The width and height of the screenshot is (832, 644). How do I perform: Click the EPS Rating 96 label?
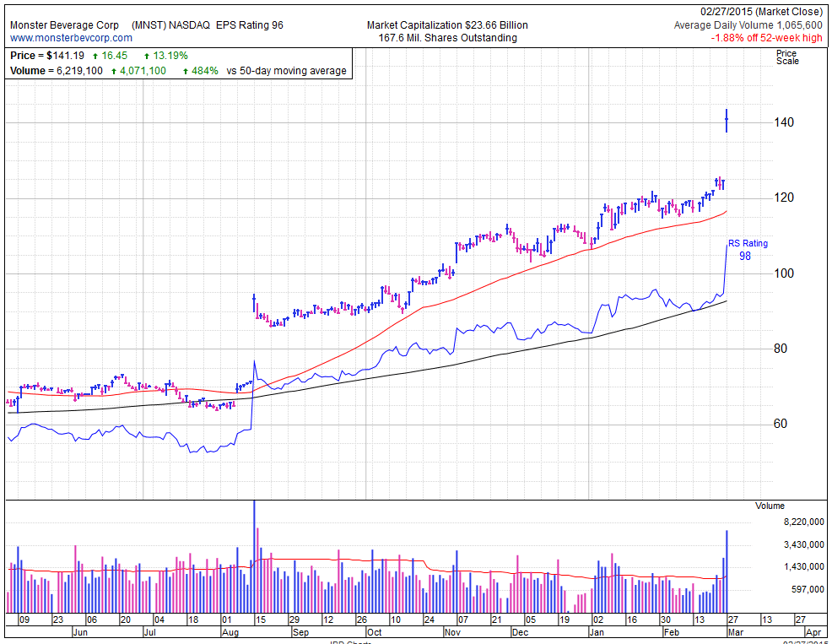[x=250, y=25]
